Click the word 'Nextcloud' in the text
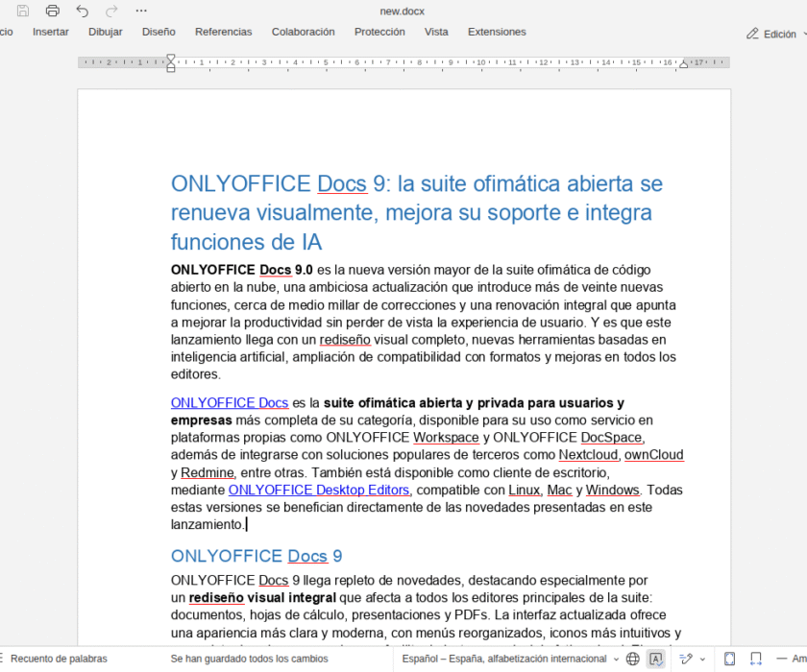Image resolution: width=807 pixels, height=672 pixels. point(588,455)
